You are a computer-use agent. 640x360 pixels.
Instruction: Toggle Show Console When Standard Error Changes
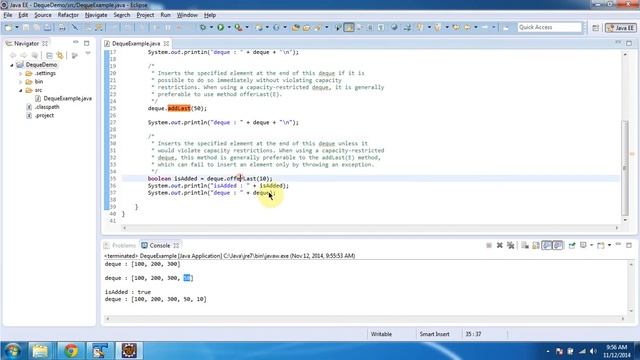pyautogui.click(x=558, y=245)
